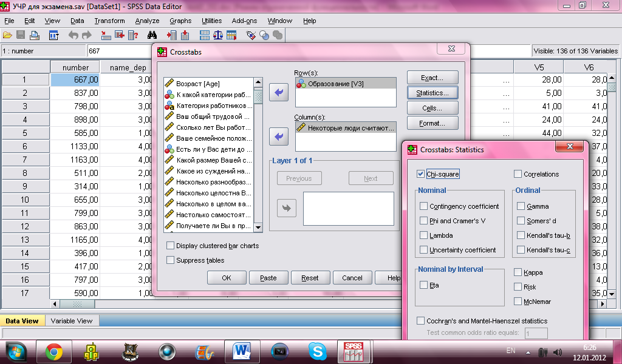The height and width of the screenshot is (364, 622).
Task: Check Suppress tables option
Action: [171, 260]
